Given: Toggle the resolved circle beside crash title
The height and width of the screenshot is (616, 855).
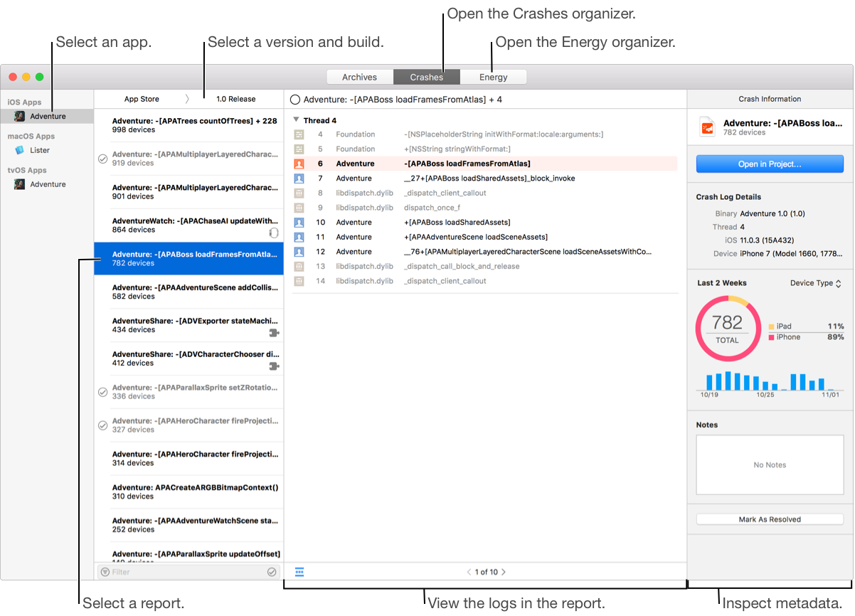Looking at the screenshot, I should point(295,100).
